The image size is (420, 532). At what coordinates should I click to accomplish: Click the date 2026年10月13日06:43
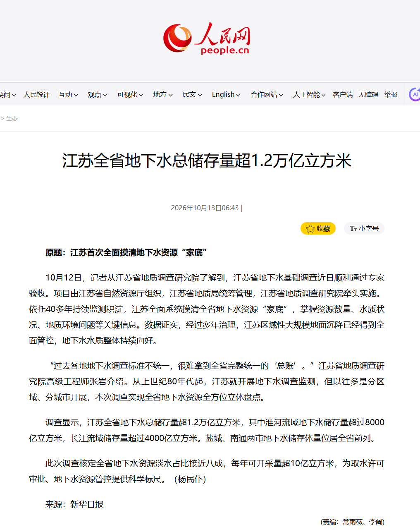pos(205,208)
